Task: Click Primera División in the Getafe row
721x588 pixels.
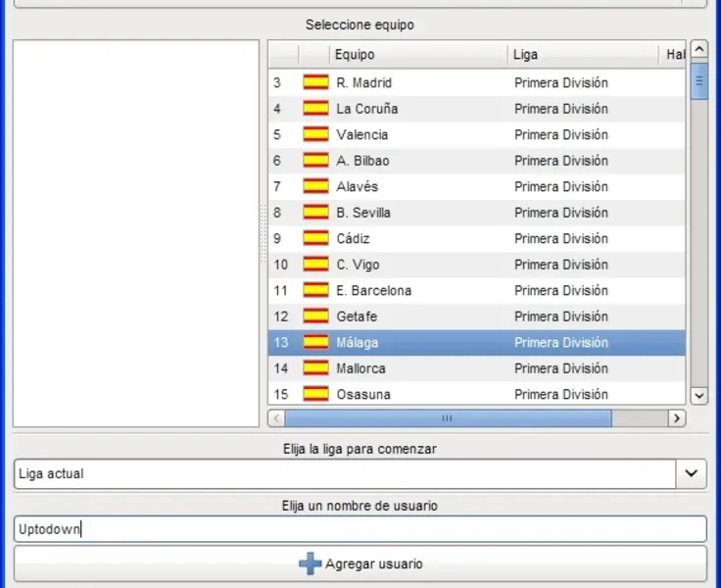Action: (x=561, y=317)
